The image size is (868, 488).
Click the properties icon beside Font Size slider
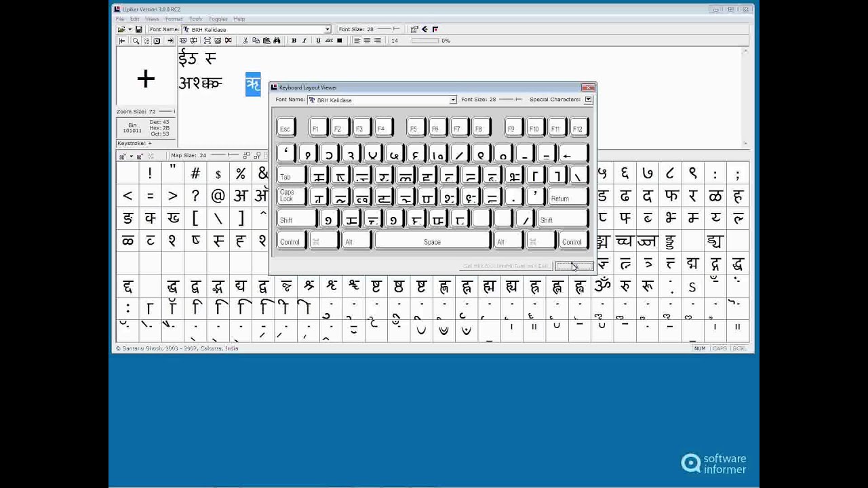414,30
